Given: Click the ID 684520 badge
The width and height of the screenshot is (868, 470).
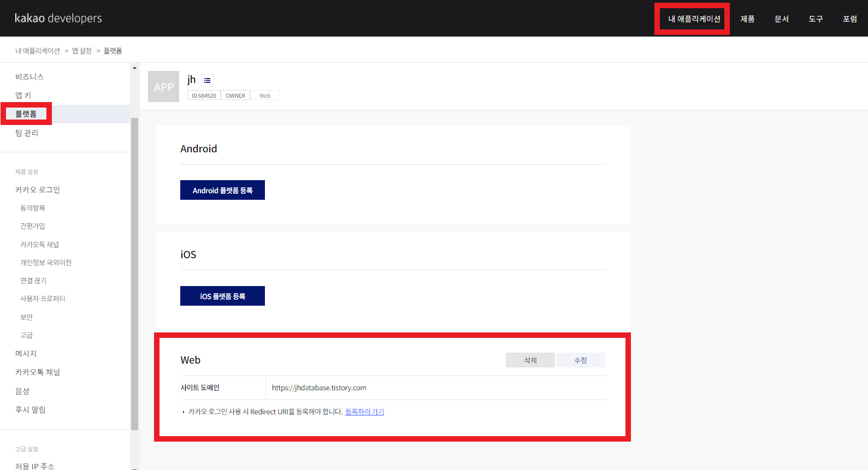Looking at the screenshot, I should click(204, 96).
